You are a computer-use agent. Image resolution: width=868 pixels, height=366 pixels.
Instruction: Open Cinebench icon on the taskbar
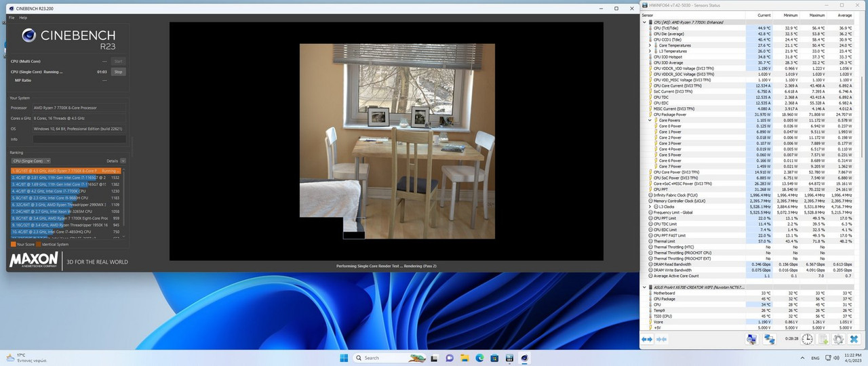pos(525,357)
